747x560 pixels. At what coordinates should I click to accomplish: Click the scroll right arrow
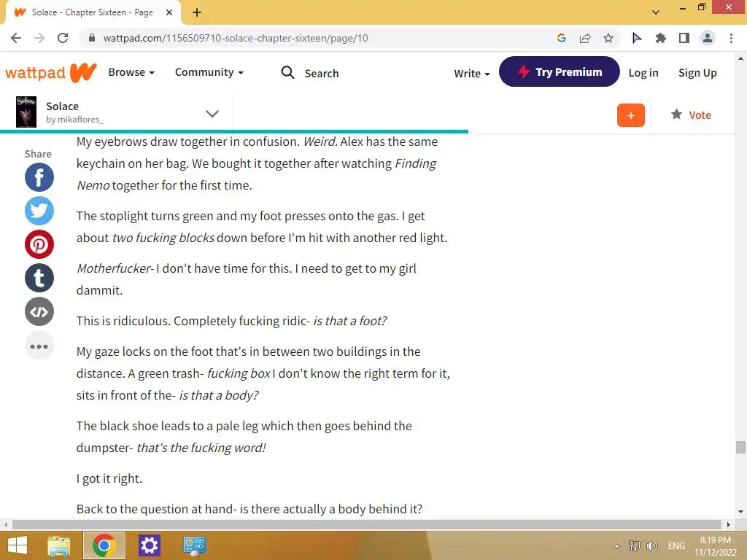728,524
